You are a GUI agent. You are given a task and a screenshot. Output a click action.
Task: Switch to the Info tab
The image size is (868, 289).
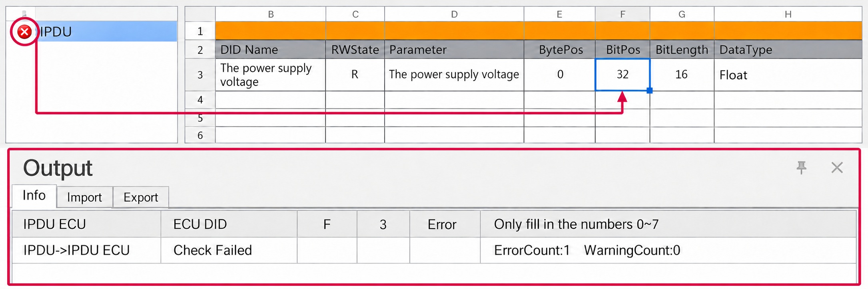click(x=34, y=196)
